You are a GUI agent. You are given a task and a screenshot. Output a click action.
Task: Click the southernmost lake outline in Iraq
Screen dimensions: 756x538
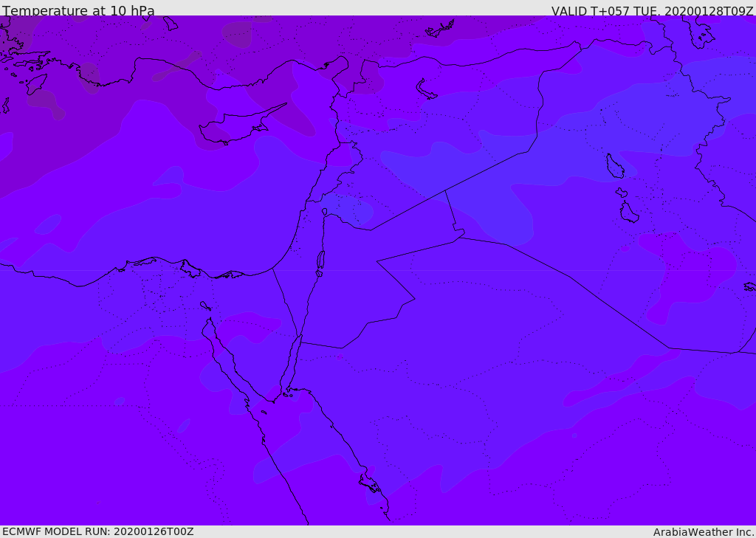[x=629, y=213]
